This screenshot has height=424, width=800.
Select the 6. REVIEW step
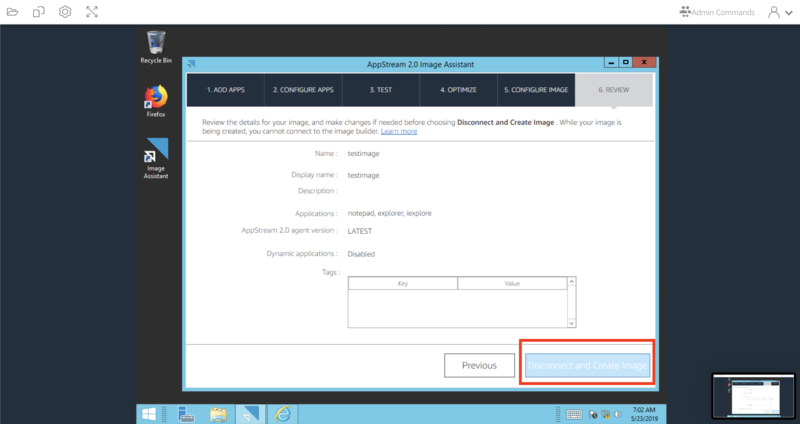(x=614, y=90)
